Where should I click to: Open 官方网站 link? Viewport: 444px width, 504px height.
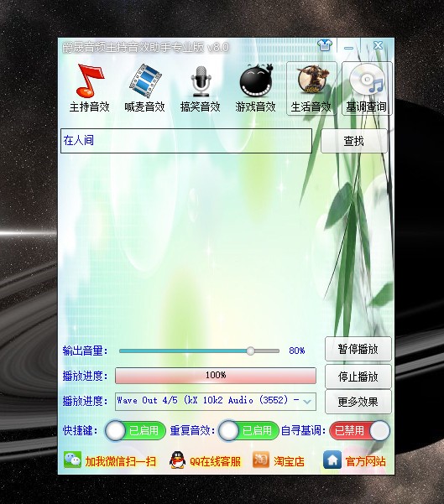click(365, 461)
